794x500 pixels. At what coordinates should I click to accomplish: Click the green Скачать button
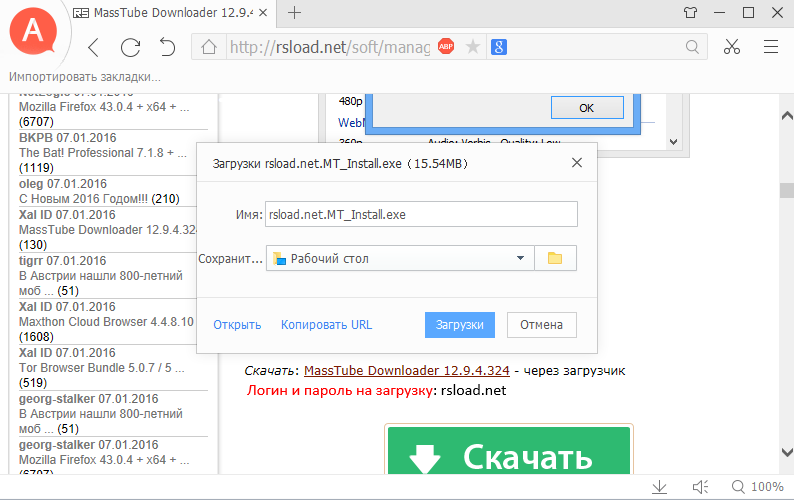point(509,450)
